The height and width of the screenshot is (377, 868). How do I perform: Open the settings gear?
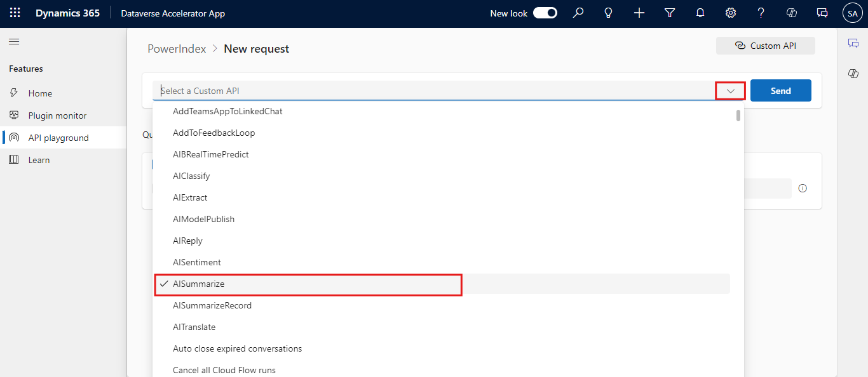coord(731,13)
